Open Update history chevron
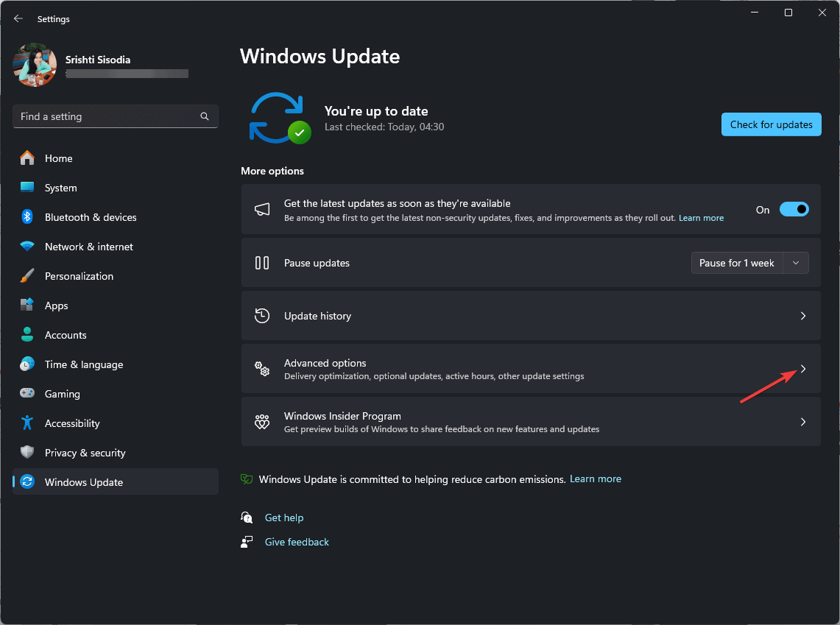 pyautogui.click(x=803, y=316)
